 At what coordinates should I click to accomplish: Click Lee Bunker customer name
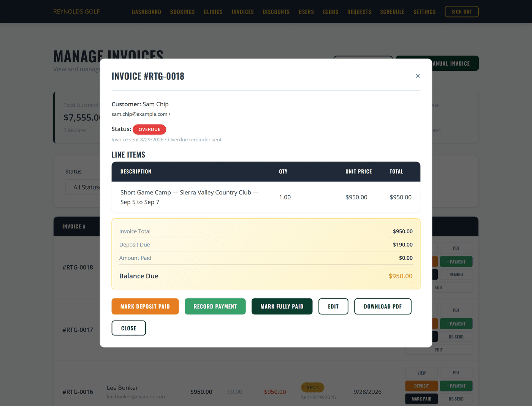[x=122, y=388]
